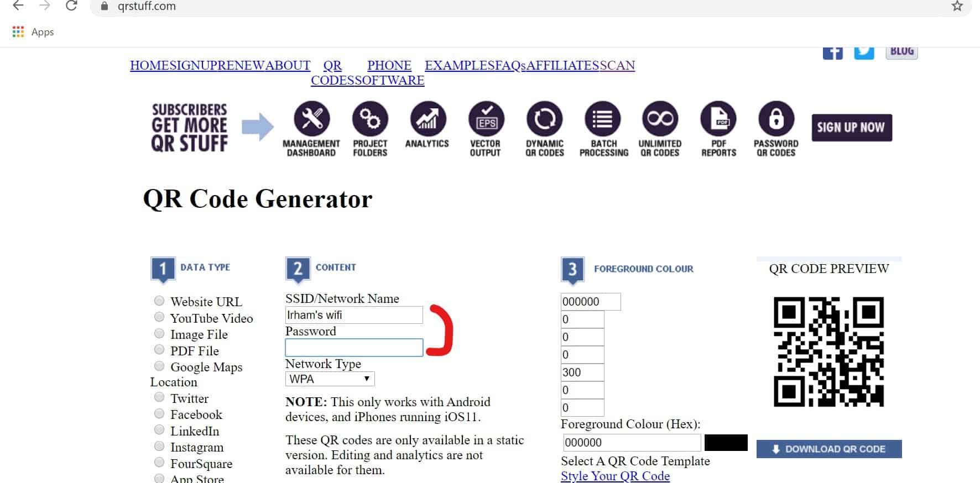Click the Unlimited QR Codes infinity icon
The width and height of the screenshot is (980, 483).
(x=660, y=119)
